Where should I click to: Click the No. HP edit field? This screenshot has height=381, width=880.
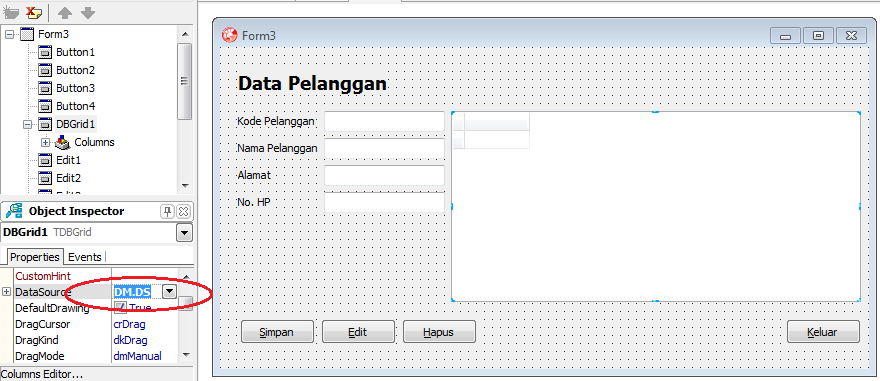click(384, 202)
